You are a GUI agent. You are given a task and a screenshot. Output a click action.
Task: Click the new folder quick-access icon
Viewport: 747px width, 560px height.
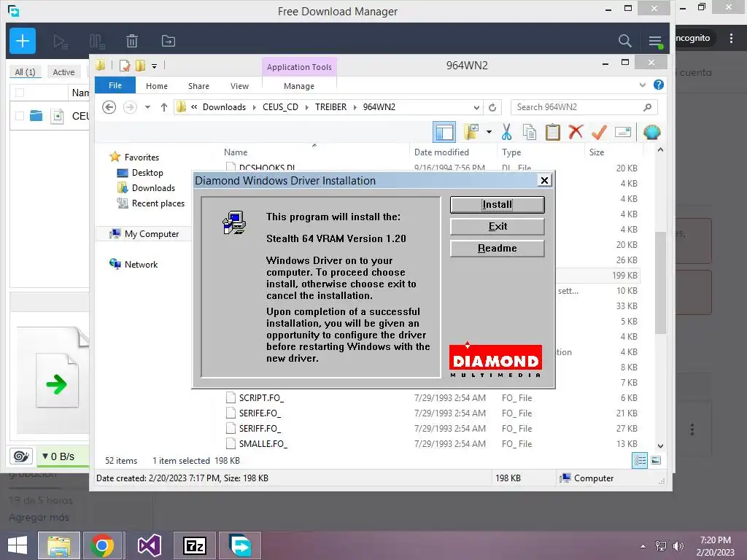[140, 66]
